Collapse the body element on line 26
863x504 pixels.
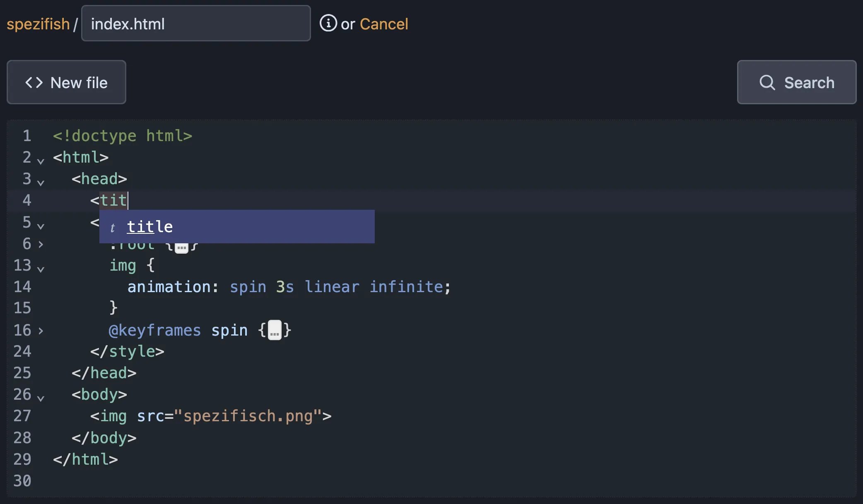click(40, 398)
